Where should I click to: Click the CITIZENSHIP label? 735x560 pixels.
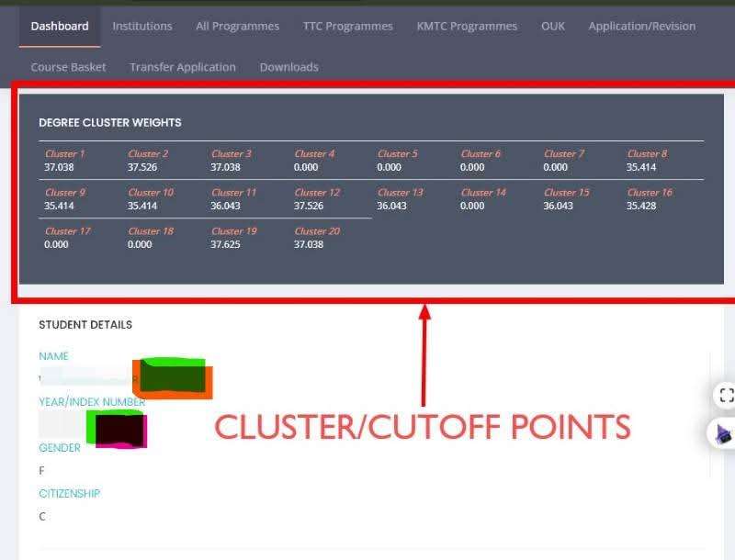pos(69,493)
